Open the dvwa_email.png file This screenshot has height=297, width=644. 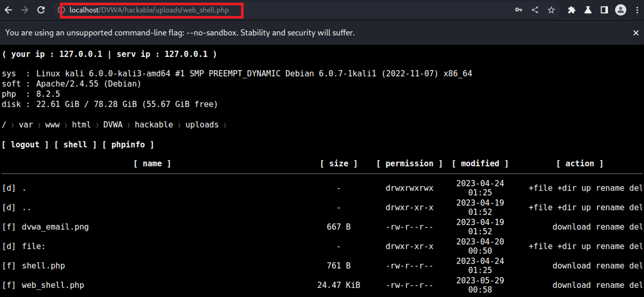point(55,227)
